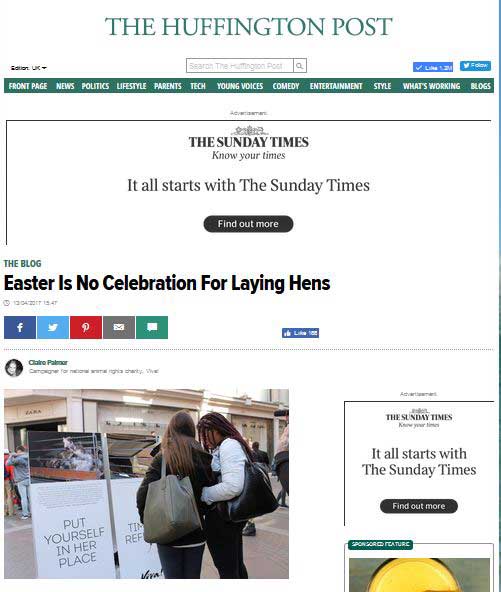Pin article using Pinterest icon
Screen dimensions: 501x592
tap(86, 327)
